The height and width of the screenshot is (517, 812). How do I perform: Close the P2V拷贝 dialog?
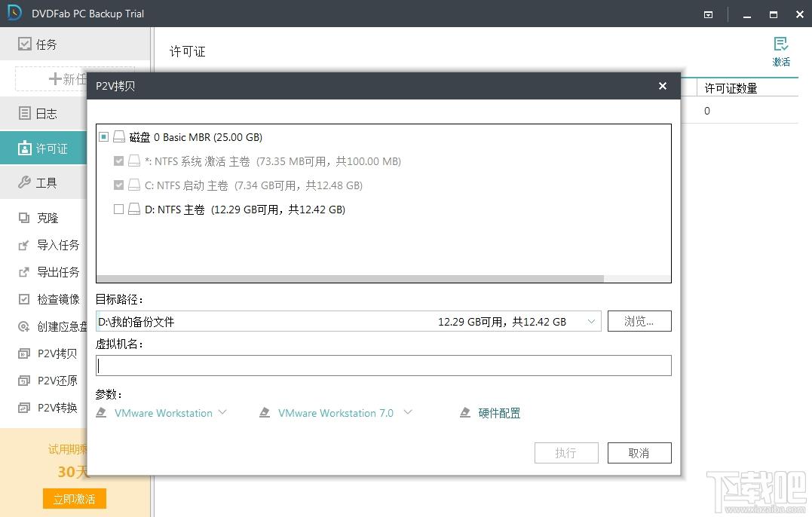662,86
